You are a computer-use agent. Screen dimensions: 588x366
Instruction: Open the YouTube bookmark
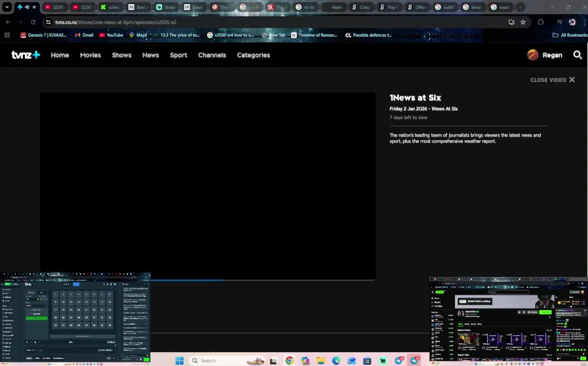[x=111, y=35]
